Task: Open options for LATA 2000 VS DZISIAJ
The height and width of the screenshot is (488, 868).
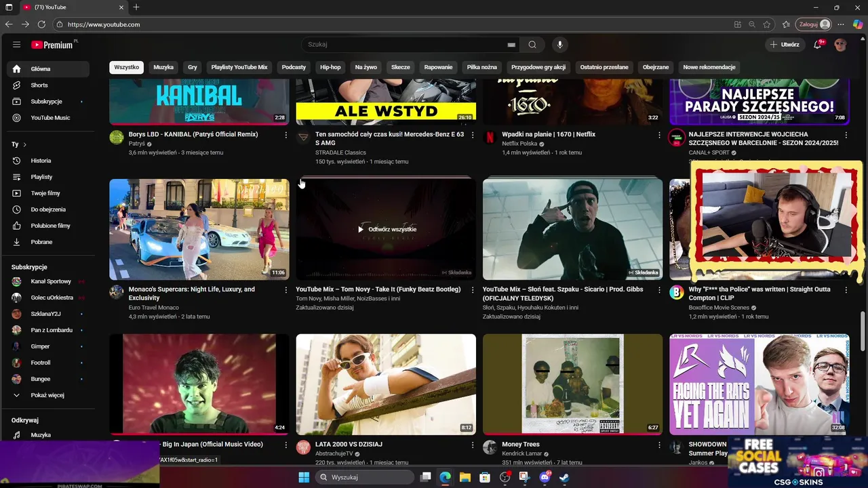Action: tap(473, 445)
